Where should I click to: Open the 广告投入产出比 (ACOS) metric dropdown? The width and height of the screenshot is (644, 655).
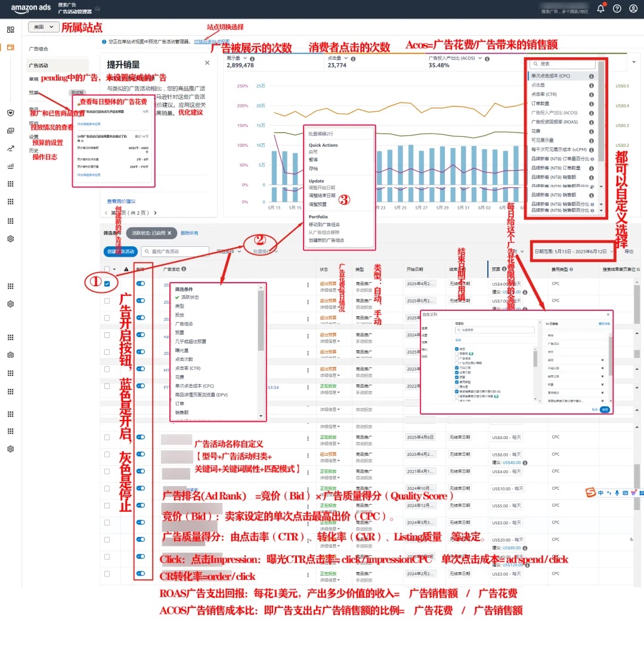click(x=480, y=58)
